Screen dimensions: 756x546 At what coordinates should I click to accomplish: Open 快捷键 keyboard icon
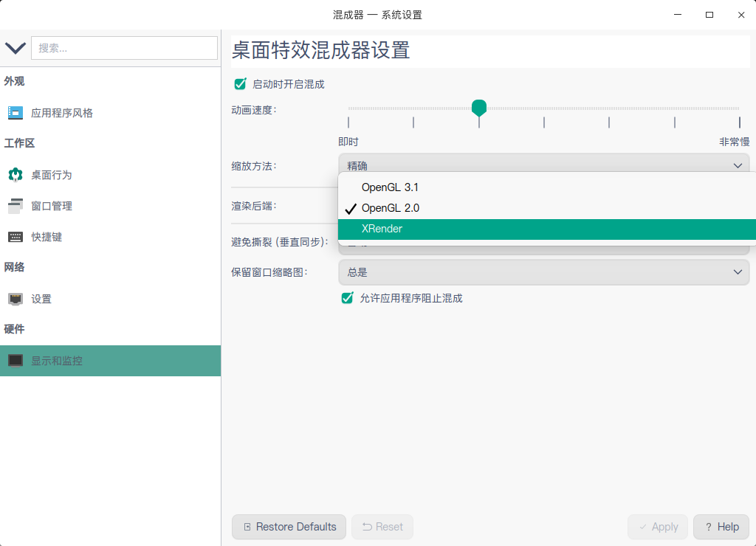pyautogui.click(x=16, y=237)
